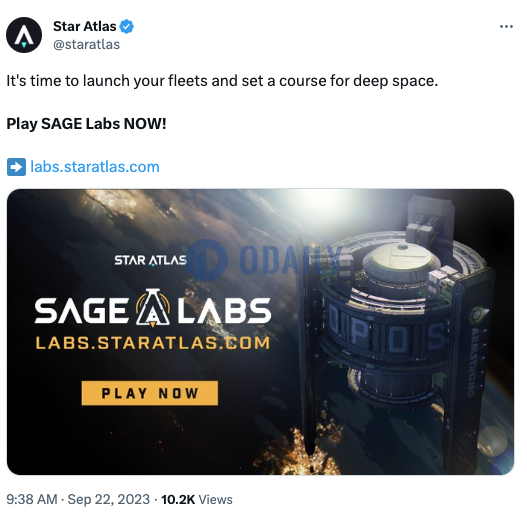Click the PLAY NOW banner button
Screen dimensions: 527x521
[x=150, y=393]
